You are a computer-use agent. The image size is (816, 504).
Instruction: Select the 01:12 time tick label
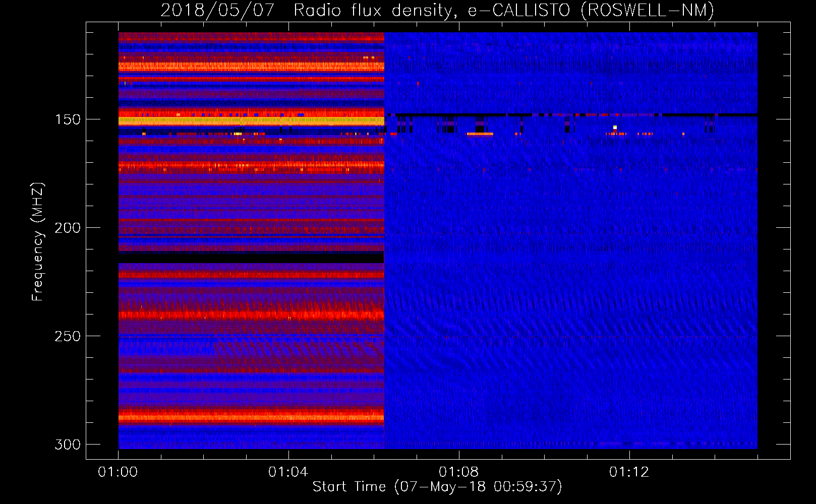[629, 472]
